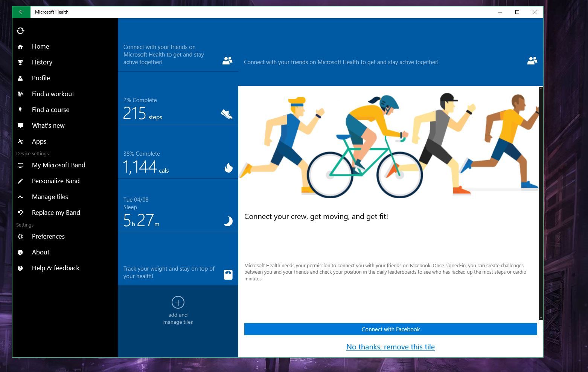The height and width of the screenshot is (372, 588).
Task: Click the Help & feedback question mark icon
Action: pyautogui.click(x=21, y=268)
